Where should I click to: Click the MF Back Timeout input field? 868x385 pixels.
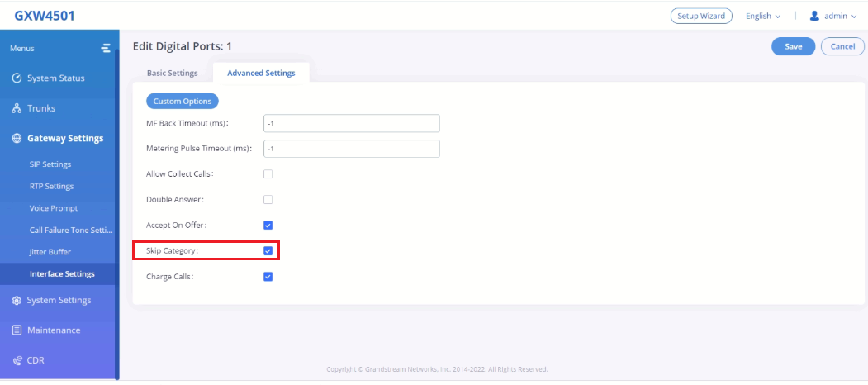(352, 124)
